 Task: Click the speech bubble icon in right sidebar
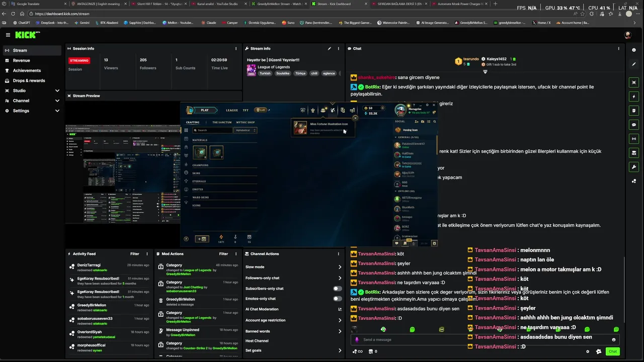pyautogui.click(x=634, y=125)
